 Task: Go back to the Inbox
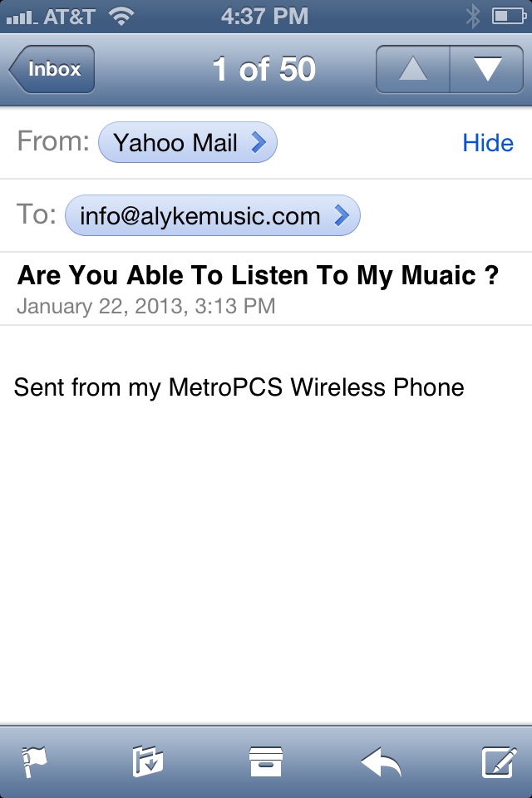click(x=52, y=69)
